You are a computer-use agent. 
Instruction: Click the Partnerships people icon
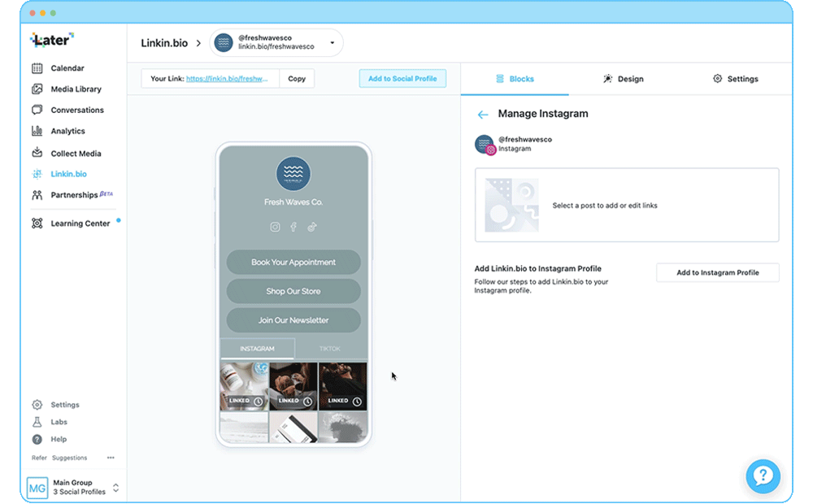[37, 195]
